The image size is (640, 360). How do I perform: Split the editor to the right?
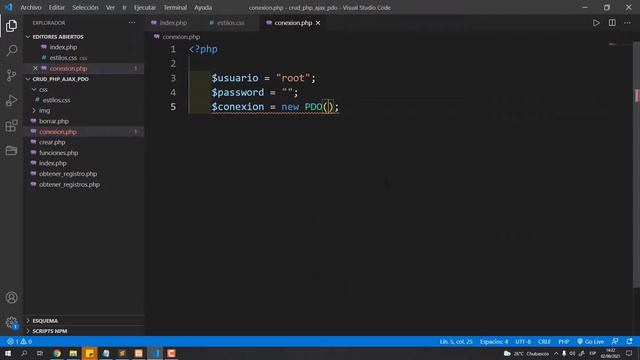[x=612, y=23]
